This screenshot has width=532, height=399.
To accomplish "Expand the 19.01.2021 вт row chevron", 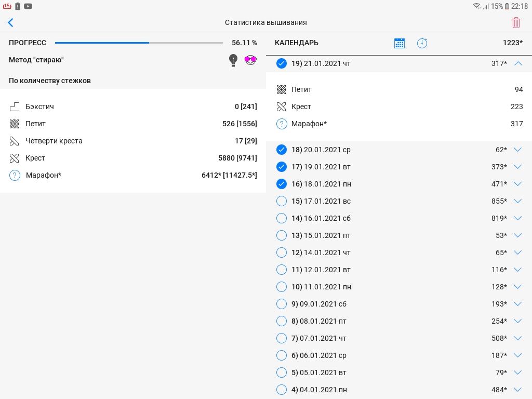I will point(517,167).
